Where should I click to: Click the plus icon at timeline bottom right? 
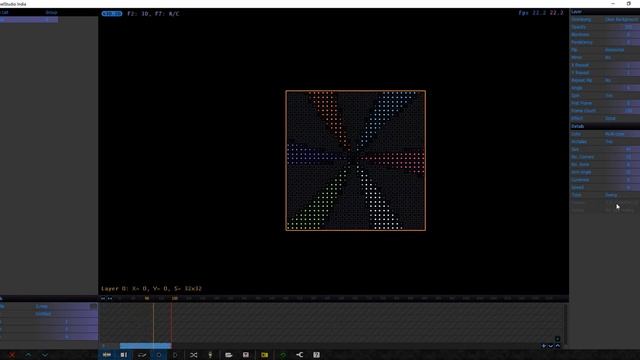click(544, 346)
